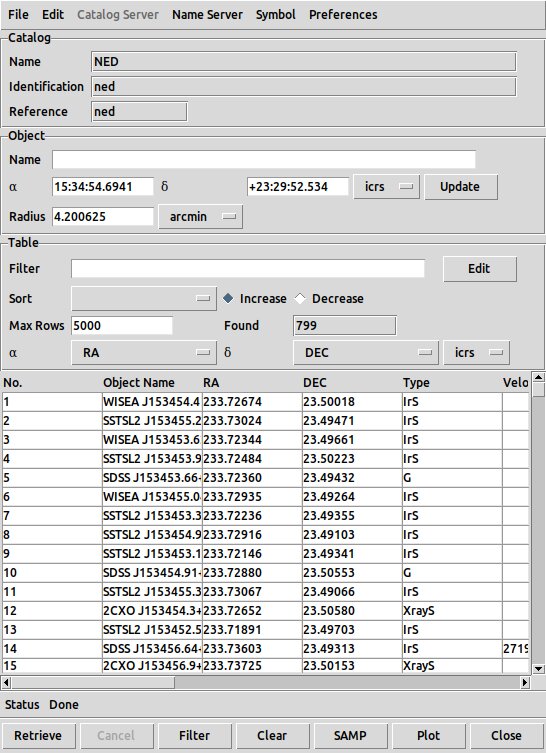
Task: Click RA cell 233.72935
Action: click(x=252, y=497)
